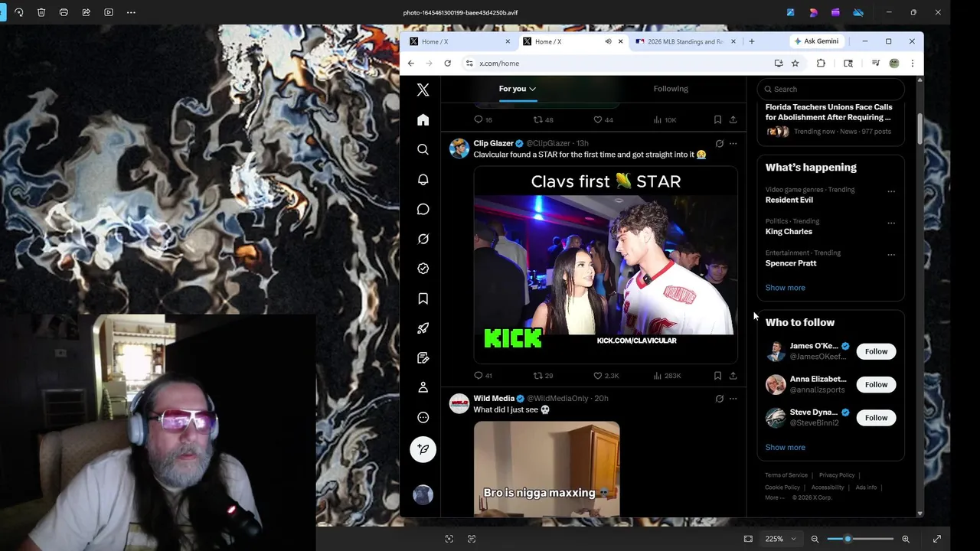Follow James O'Keefe
This screenshot has width=980, height=551.
(876, 351)
